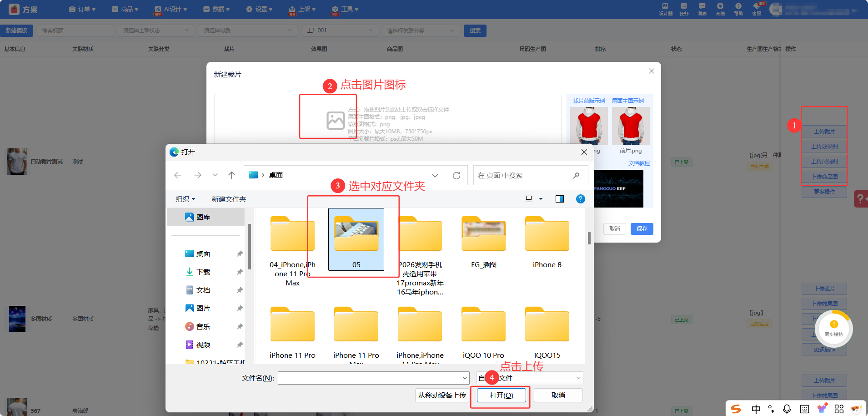Screen dimensions: 868x416
Task: Click 新建文件夹 in file dialog
Action: (x=229, y=199)
